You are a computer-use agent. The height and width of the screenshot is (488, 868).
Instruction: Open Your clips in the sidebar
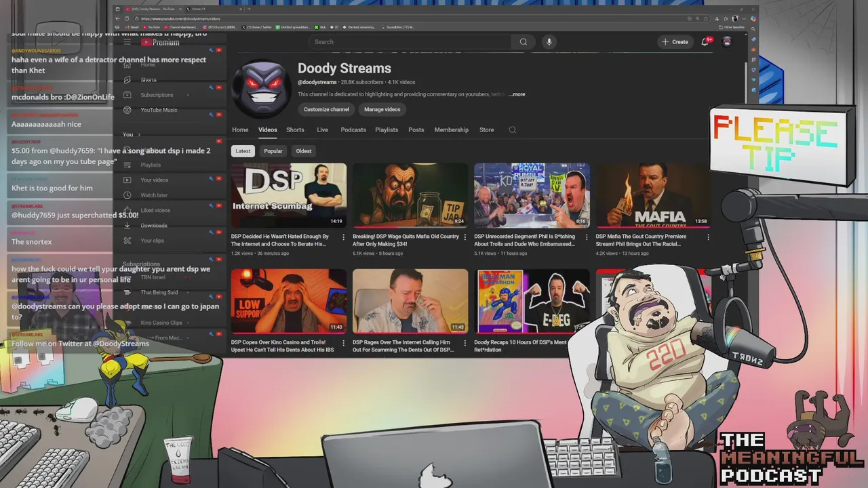point(152,241)
